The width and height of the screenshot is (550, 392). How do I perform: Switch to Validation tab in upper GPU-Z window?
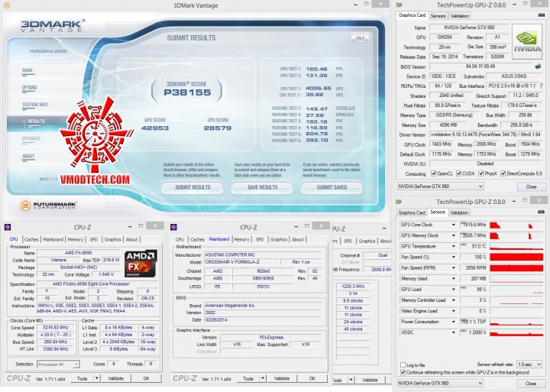point(459,16)
